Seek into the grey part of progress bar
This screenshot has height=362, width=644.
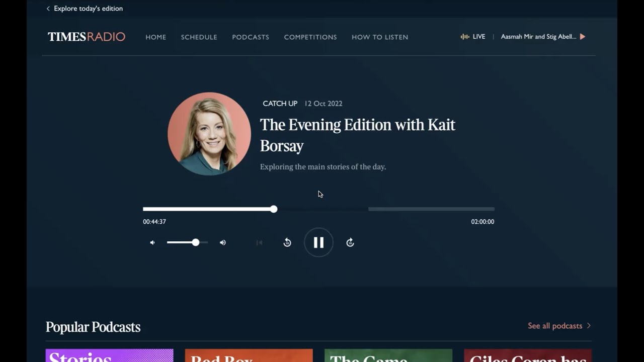(431, 209)
